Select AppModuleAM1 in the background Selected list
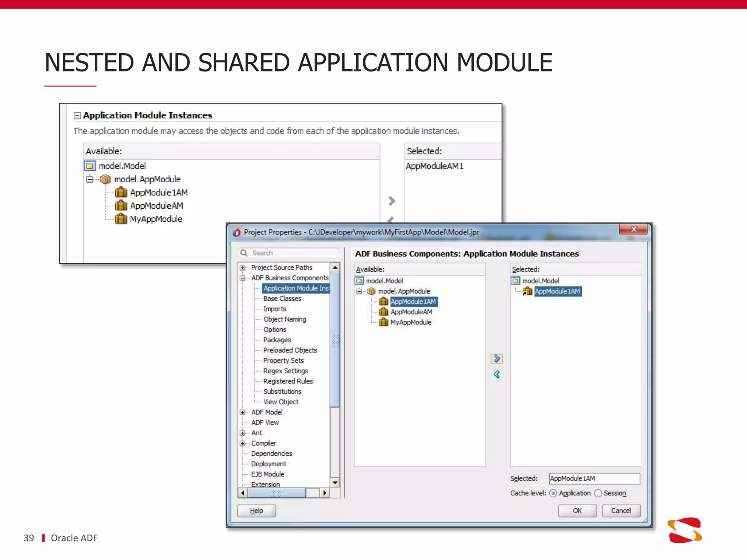 [x=434, y=166]
